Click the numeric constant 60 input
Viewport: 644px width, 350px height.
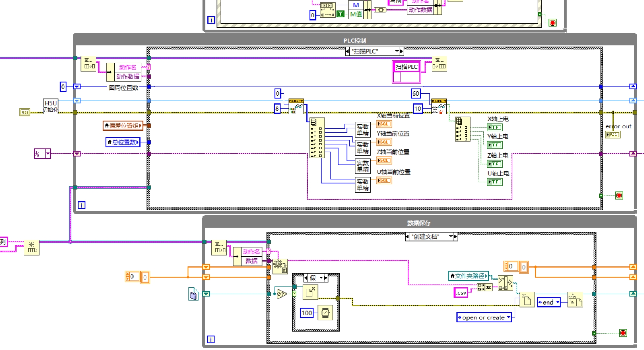pyautogui.click(x=415, y=93)
